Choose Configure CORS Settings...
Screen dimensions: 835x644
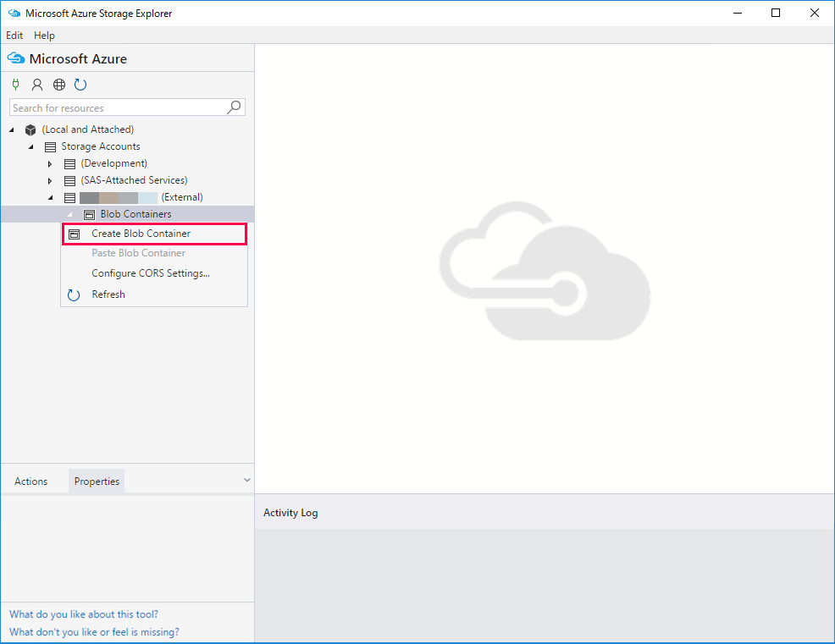coord(154,273)
